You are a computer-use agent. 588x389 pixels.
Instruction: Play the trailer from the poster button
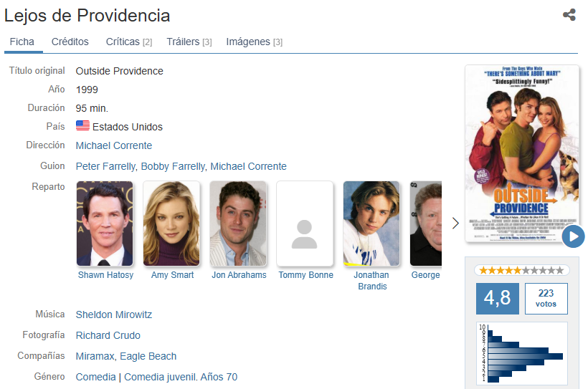tap(573, 236)
